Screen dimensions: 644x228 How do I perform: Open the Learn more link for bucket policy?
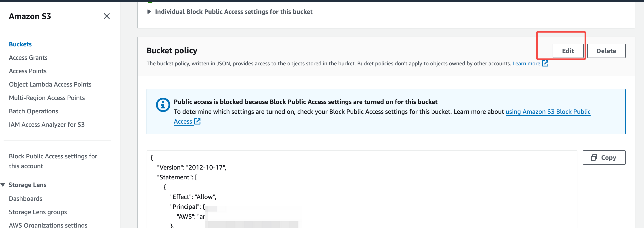pyautogui.click(x=526, y=63)
